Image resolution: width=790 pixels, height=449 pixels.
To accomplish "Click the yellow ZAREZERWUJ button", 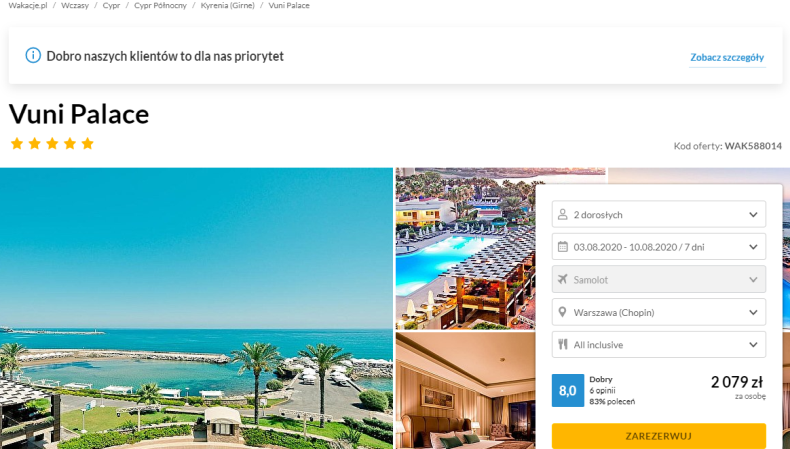I will [x=659, y=436].
